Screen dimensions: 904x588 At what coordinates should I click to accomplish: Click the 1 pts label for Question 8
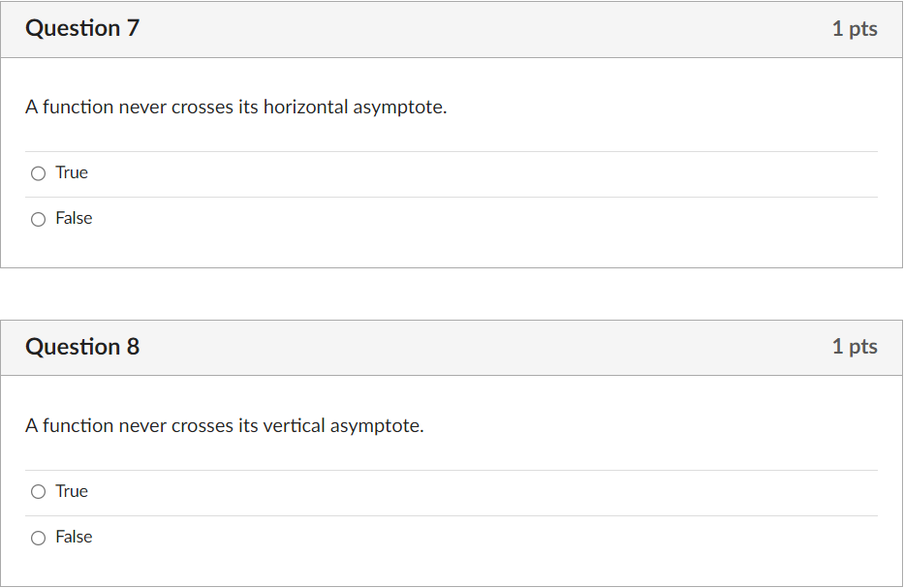tap(855, 346)
